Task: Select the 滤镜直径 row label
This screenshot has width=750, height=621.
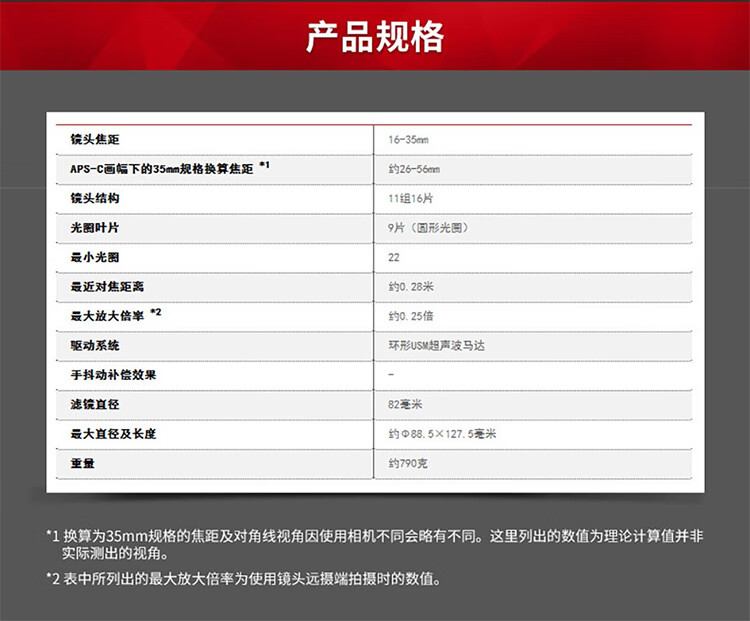Action: [x=95, y=404]
